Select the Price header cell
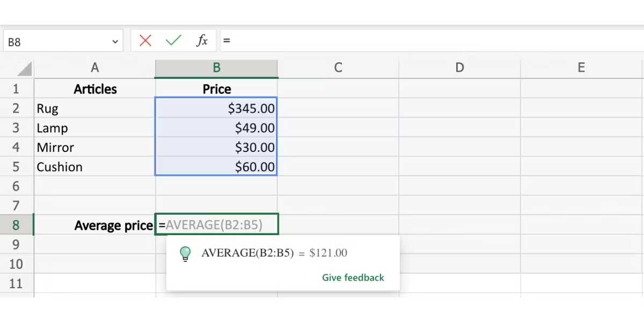Image resolution: width=644 pixels, height=322 pixels. click(x=216, y=89)
